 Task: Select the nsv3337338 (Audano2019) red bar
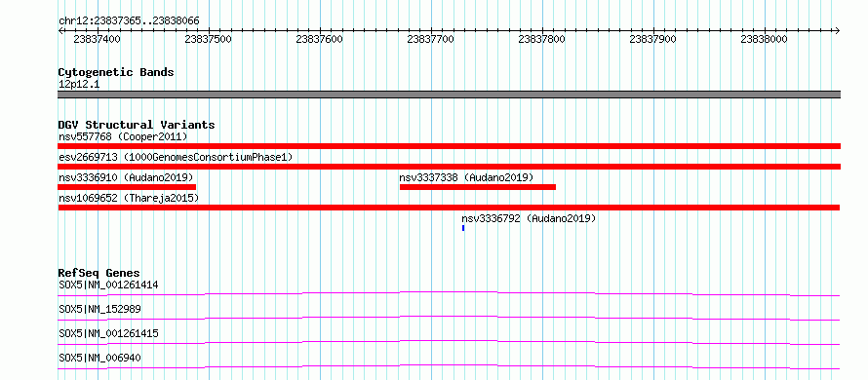[x=478, y=187]
